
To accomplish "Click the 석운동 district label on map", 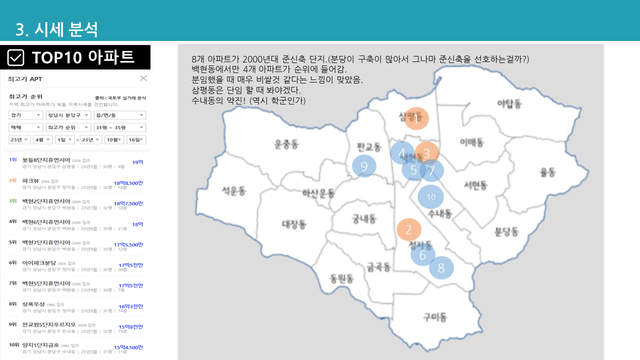I will coord(233,191).
